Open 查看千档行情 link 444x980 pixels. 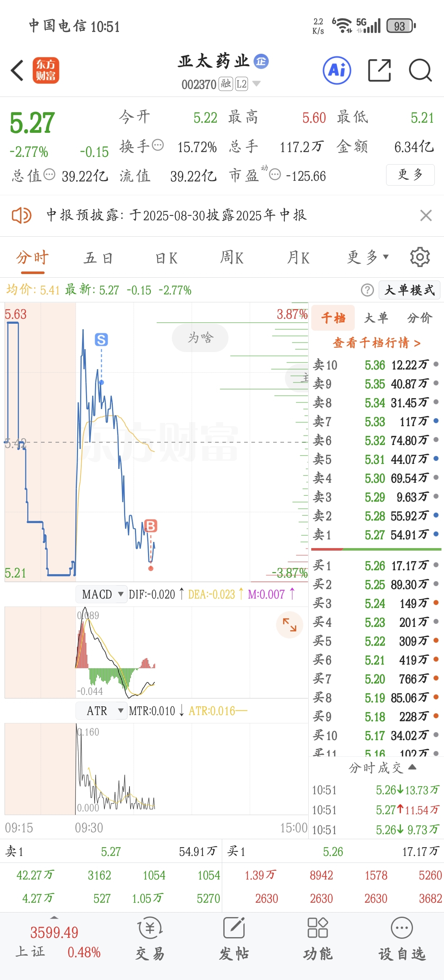click(376, 343)
